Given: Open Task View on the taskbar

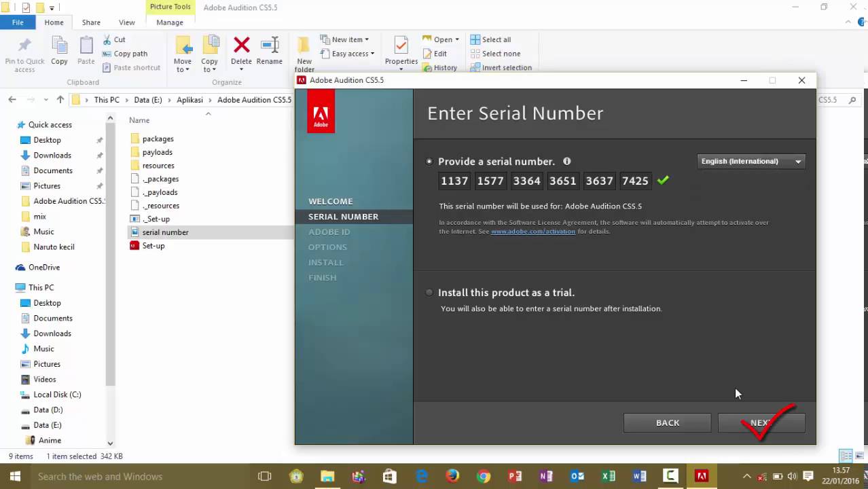Looking at the screenshot, I should tap(265, 476).
